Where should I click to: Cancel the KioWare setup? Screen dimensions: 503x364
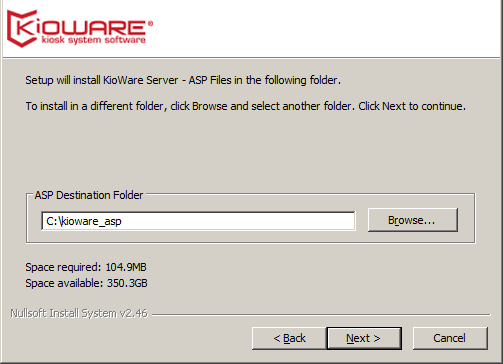(x=450, y=338)
